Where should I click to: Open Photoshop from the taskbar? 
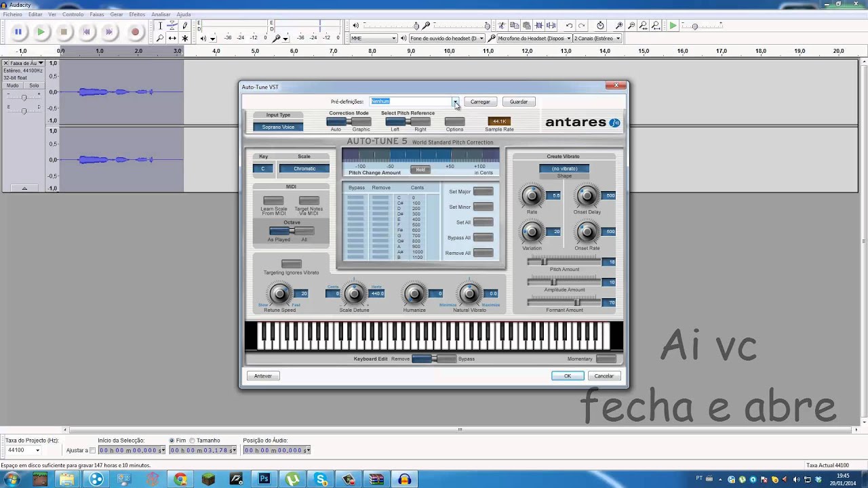point(264,479)
